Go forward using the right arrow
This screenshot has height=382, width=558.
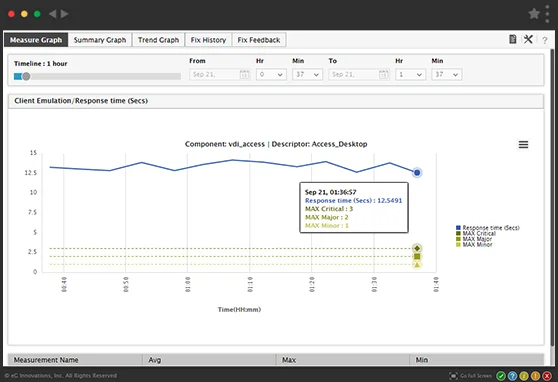coord(64,14)
